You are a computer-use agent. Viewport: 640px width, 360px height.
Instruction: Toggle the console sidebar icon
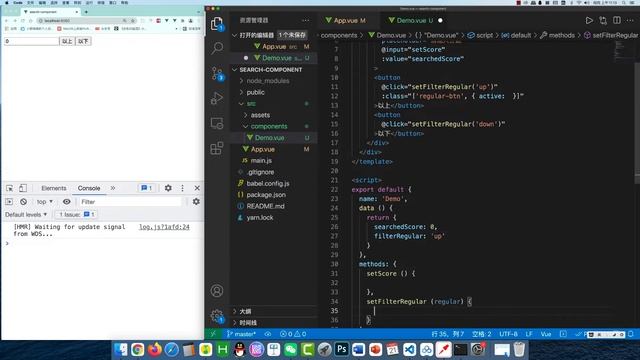click(9, 202)
